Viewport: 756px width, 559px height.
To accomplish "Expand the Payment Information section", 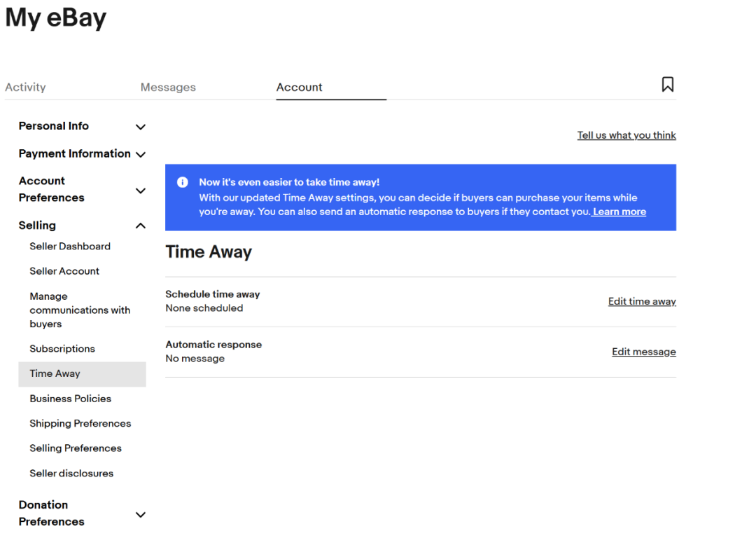I will coord(140,154).
